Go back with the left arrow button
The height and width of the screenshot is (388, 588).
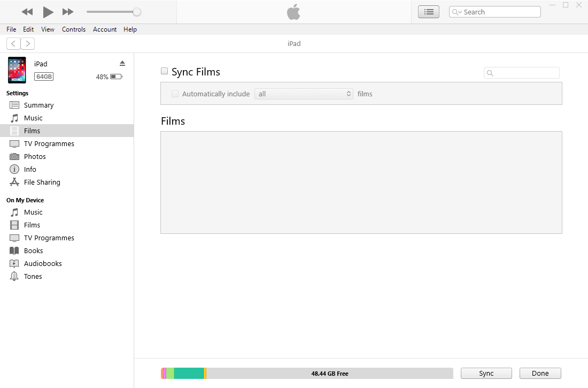tap(13, 43)
